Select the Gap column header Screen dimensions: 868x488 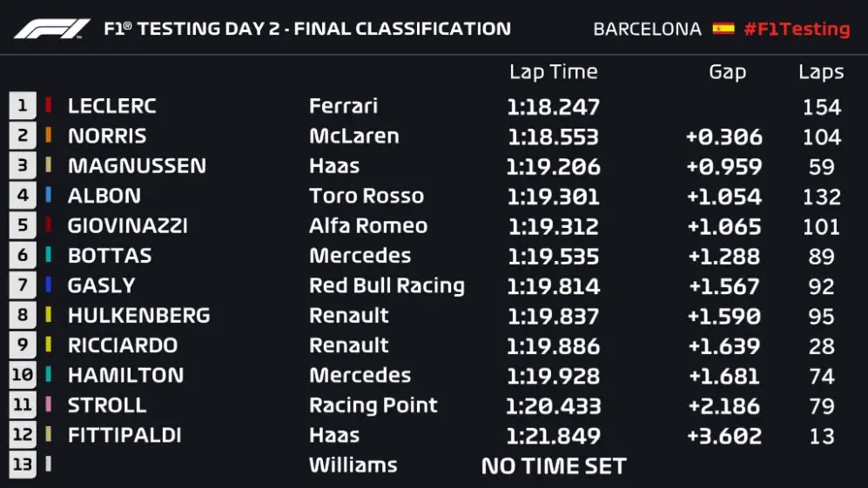point(727,72)
